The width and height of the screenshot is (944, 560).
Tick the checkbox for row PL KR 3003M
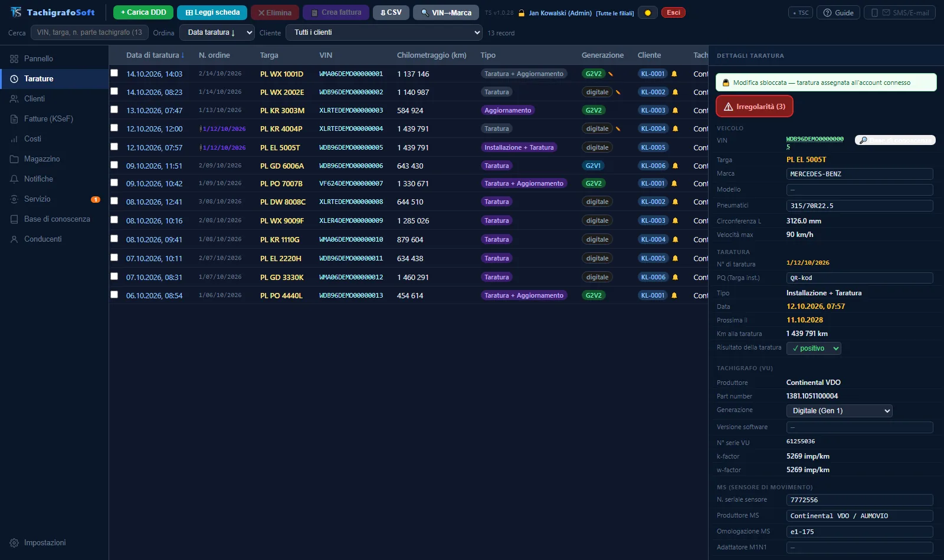pos(114,110)
